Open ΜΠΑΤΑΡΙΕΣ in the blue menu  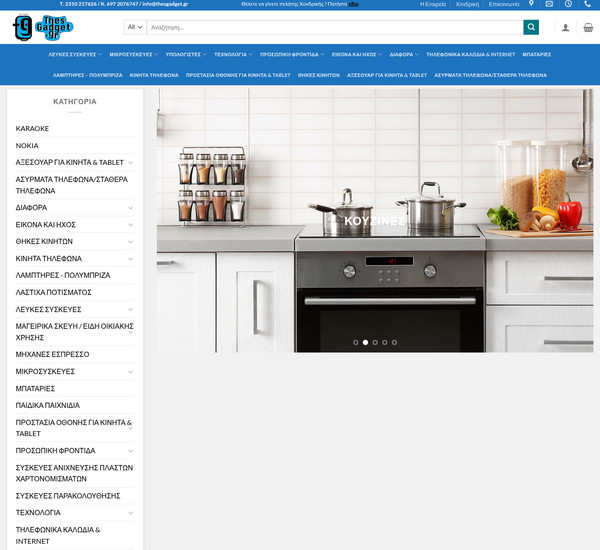tap(536, 54)
